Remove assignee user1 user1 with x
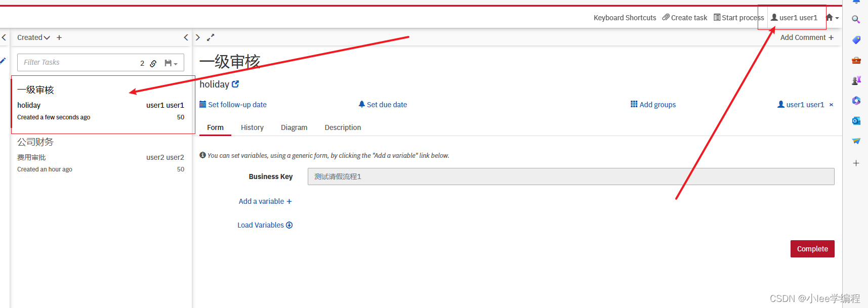This screenshot has width=868, height=308. click(831, 105)
